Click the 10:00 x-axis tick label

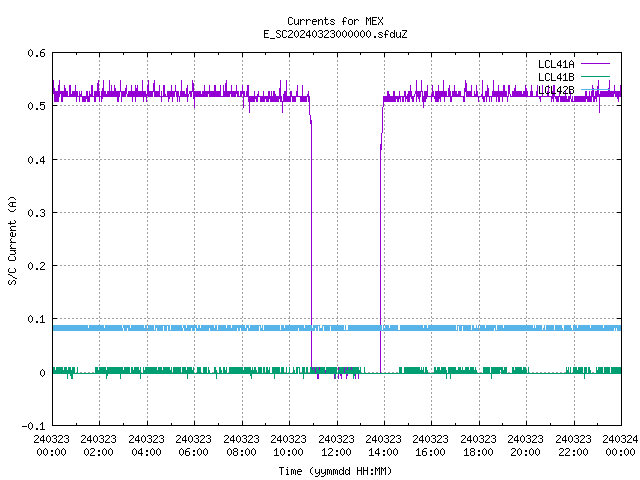288,452
